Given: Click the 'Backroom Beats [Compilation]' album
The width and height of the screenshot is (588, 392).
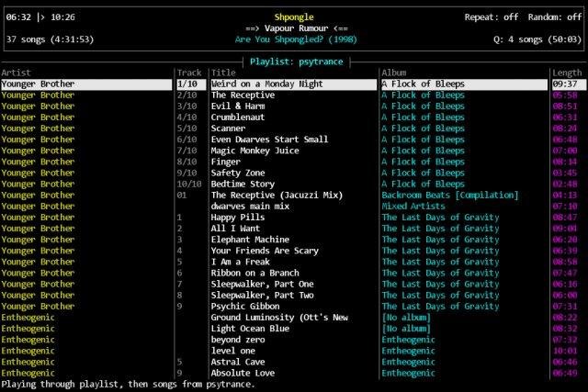Looking at the screenshot, I should (x=450, y=196).
